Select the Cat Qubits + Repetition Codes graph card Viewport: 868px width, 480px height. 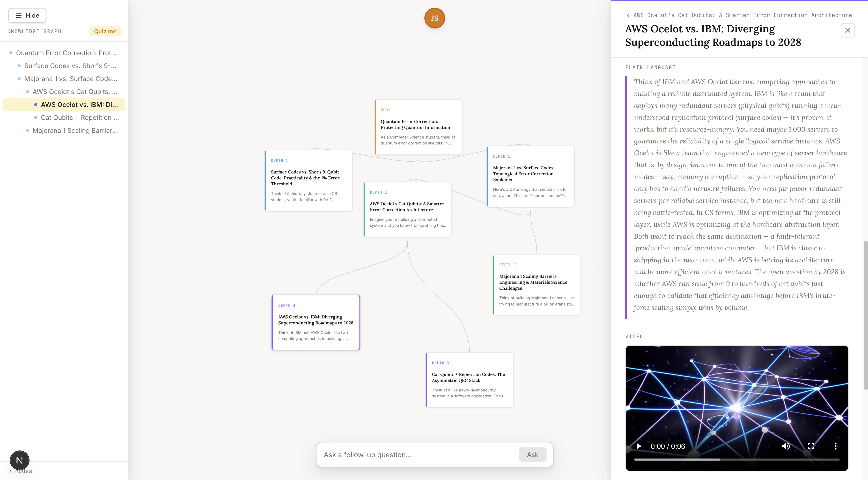[469, 380]
